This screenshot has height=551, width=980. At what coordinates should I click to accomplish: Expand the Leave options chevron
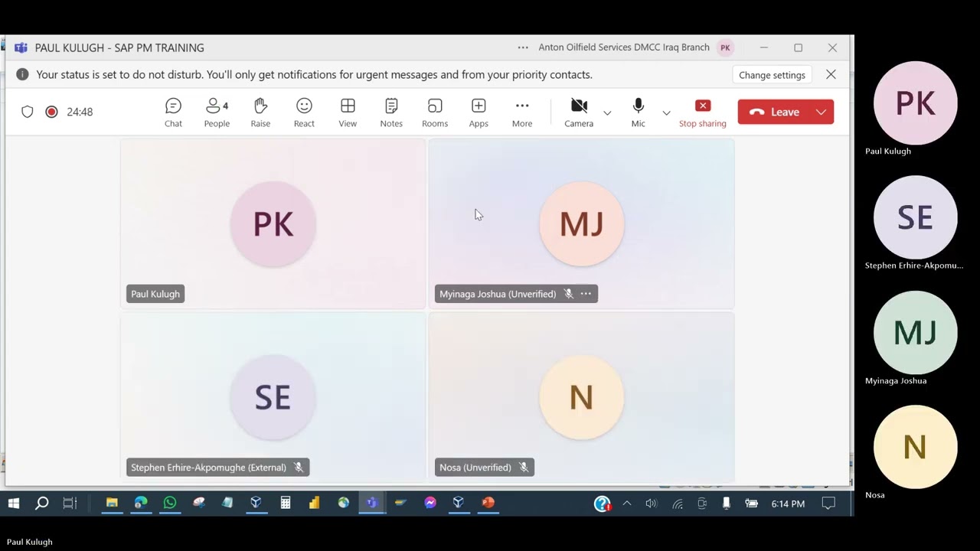[x=822, y=112]
